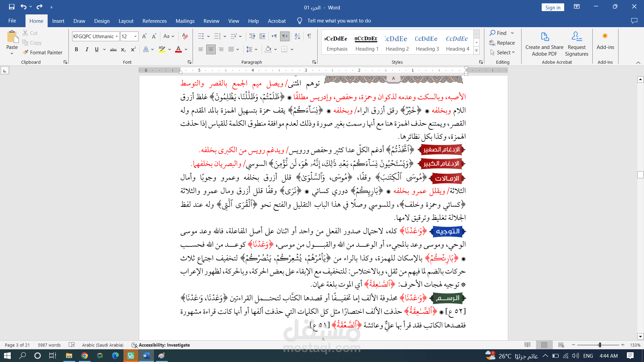
Task: Switch to the Layout tab
Action: (x=126, y=21)
